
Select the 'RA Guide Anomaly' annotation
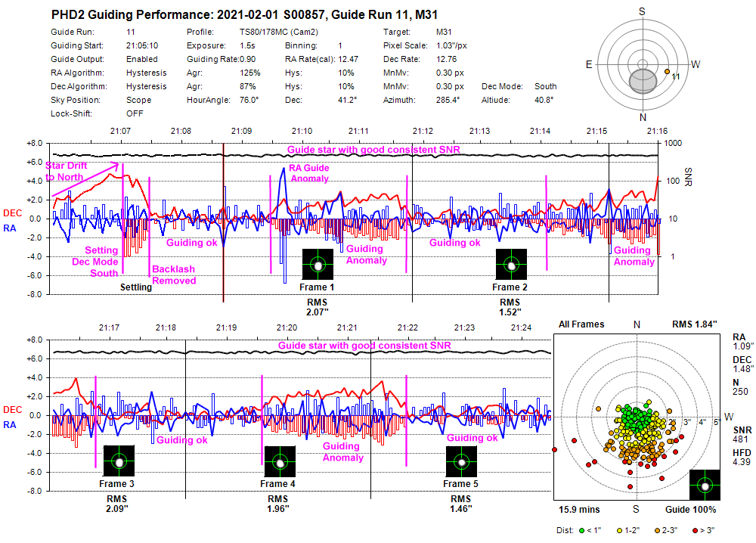[x=309, y=173]
